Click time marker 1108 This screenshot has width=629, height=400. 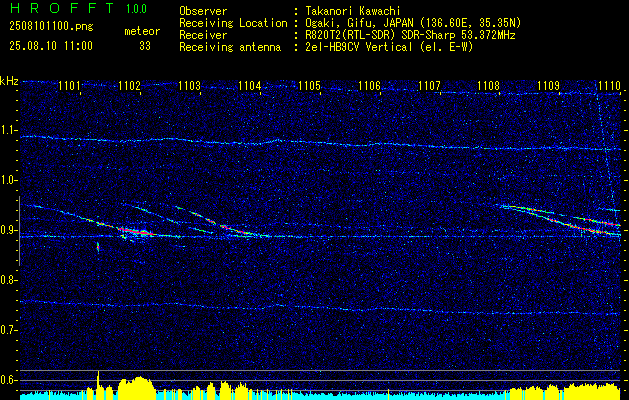pos(489,85)
